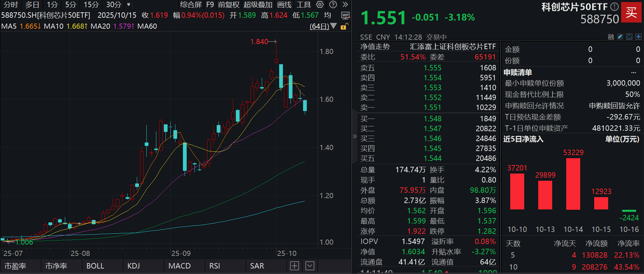Expand the indicator list chevron at bottom
Viewport: 644px width, 274px height.
tap(310, 266)
